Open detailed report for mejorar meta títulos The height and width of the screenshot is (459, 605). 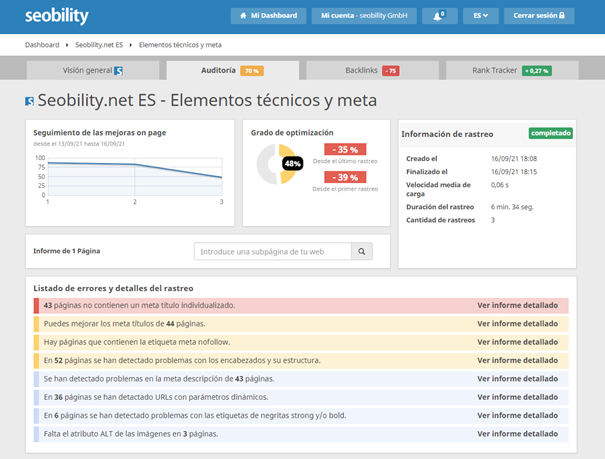[x=517, y=324]
